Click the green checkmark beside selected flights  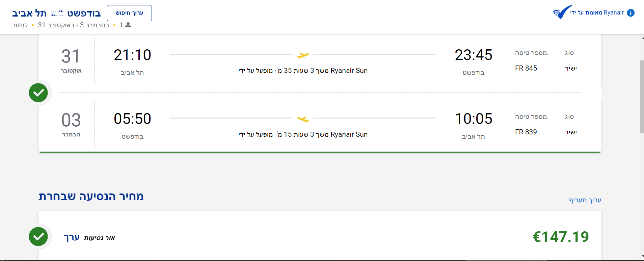[x=38, y=93]
